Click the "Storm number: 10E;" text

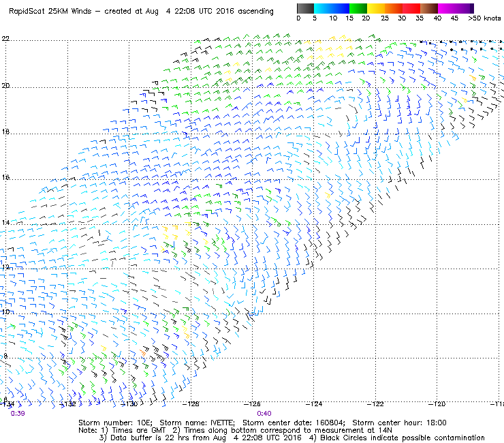click(115, 423)
